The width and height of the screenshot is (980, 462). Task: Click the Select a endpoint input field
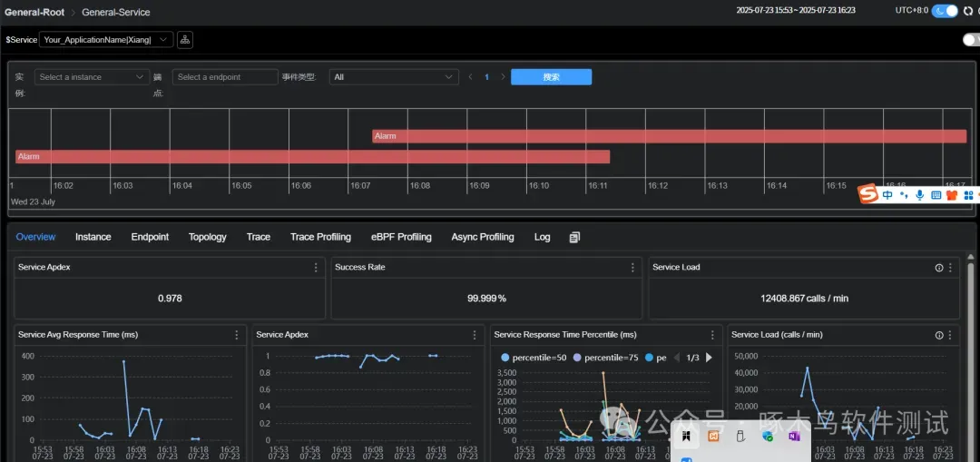[225, 77]
